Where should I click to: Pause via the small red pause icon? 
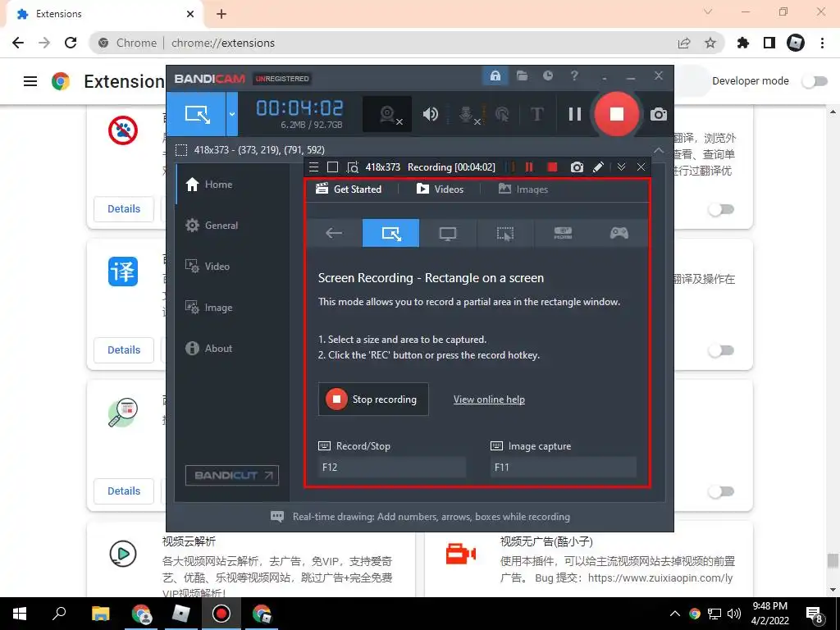click(529, 167)
